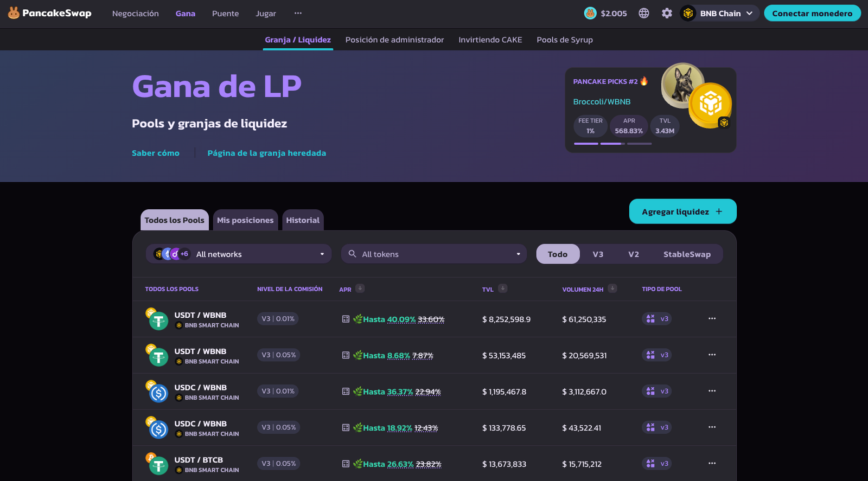
Task: Select the Todos los Pools tab
Action: pyautogui.click(x=175, y=220)
